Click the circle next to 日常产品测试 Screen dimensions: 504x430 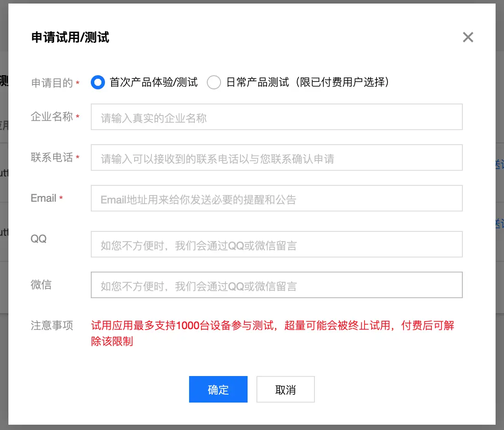click(214, 82)
